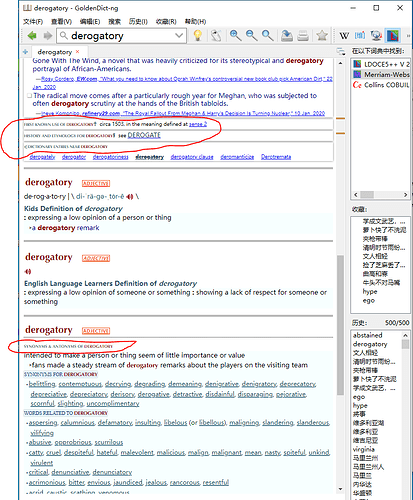Follow the sense 2 link
Image resolution: width=413 pixels, height=500 pixels.
(198, 124)
